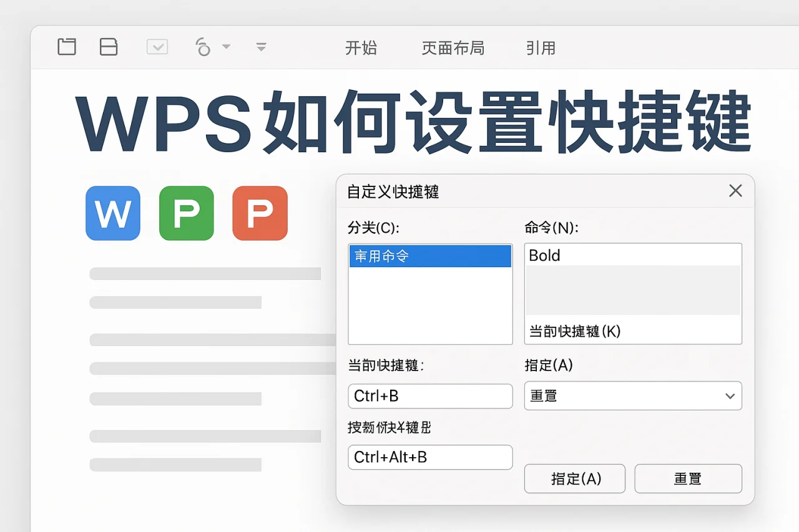
Task: Select the green P Presentation icon
Action: coord(186,213)
